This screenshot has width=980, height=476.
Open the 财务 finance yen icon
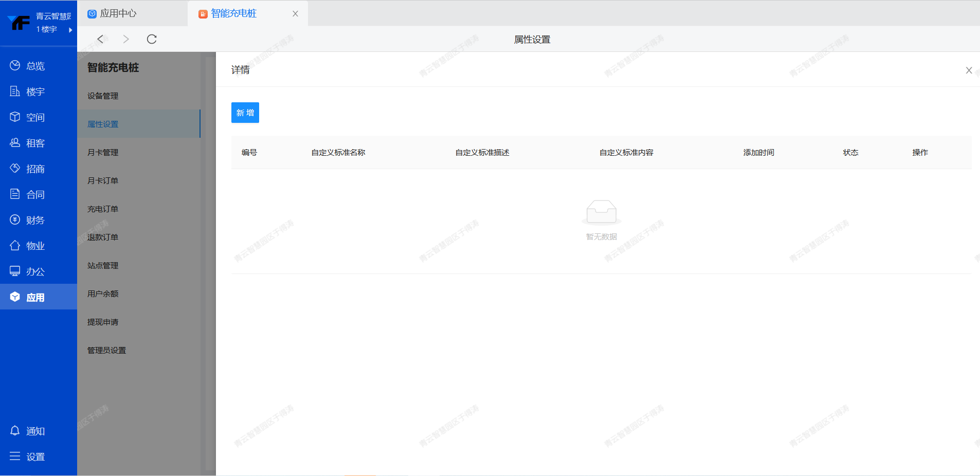pos(15,220)
